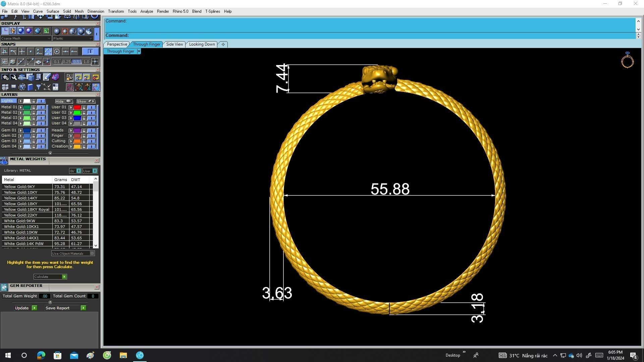Click the purple gem cube icon
The image size is (644, 362).
pos(55,77)
